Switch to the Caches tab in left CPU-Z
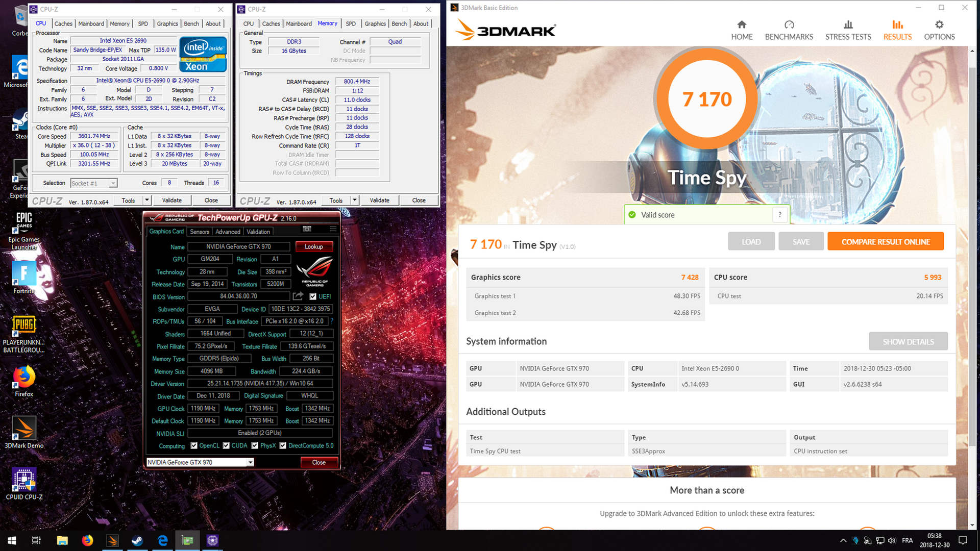 [x=63, y=23]
